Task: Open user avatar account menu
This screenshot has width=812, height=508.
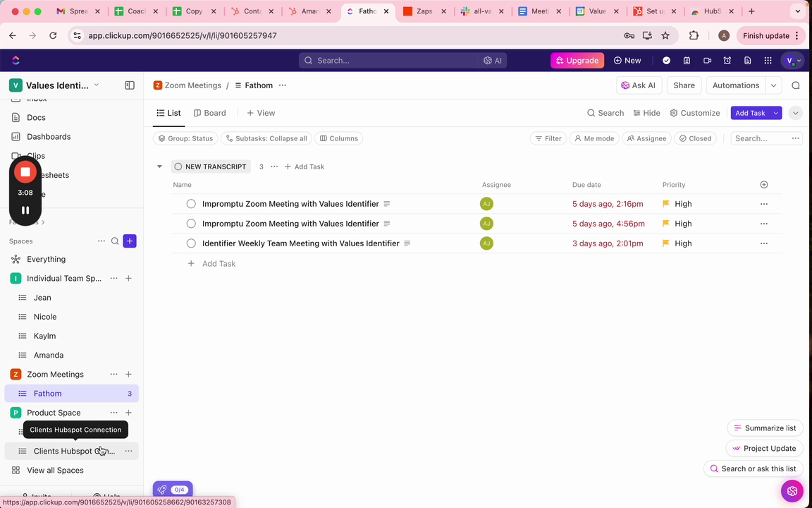Action: [793, 61]
